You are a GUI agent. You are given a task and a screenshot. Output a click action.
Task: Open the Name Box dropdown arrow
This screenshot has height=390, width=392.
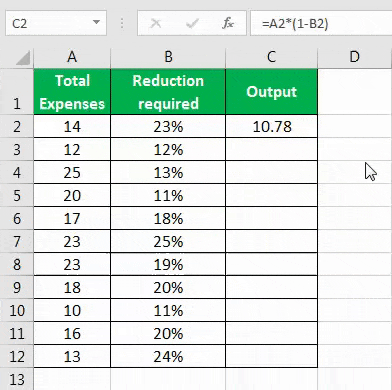point(96,23)
